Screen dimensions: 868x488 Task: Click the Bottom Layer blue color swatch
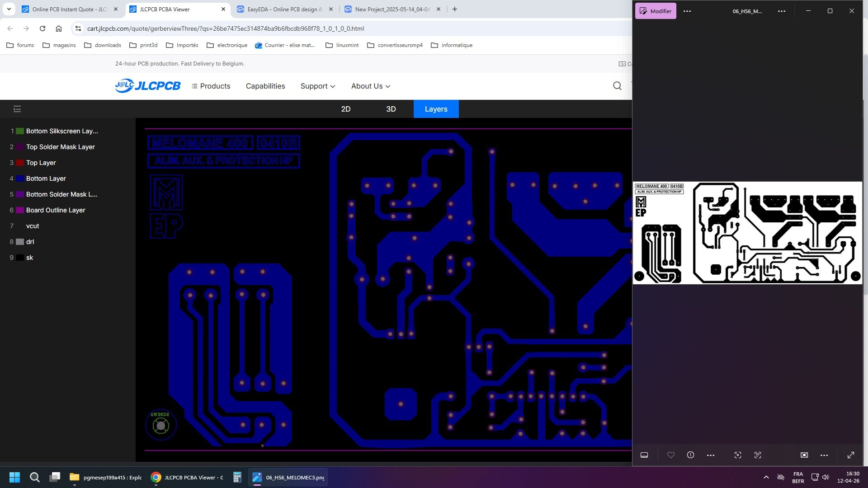(x=20, y=178)
